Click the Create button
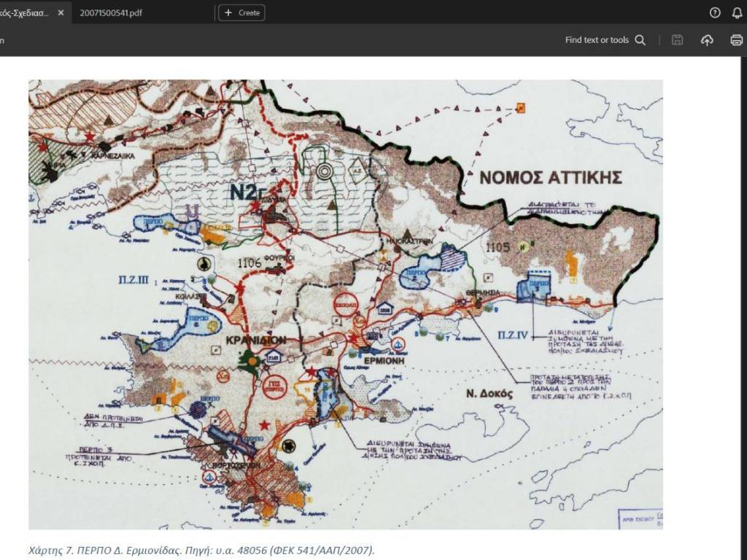 point(241,13)
